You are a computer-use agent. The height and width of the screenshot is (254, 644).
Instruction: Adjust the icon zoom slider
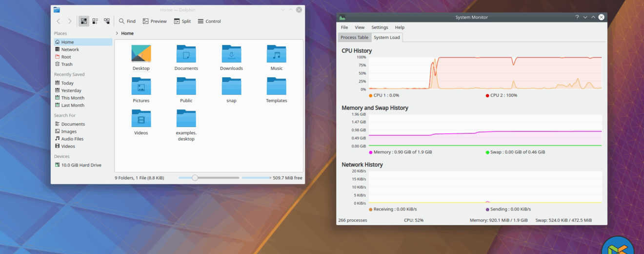(x=195, y=178)
